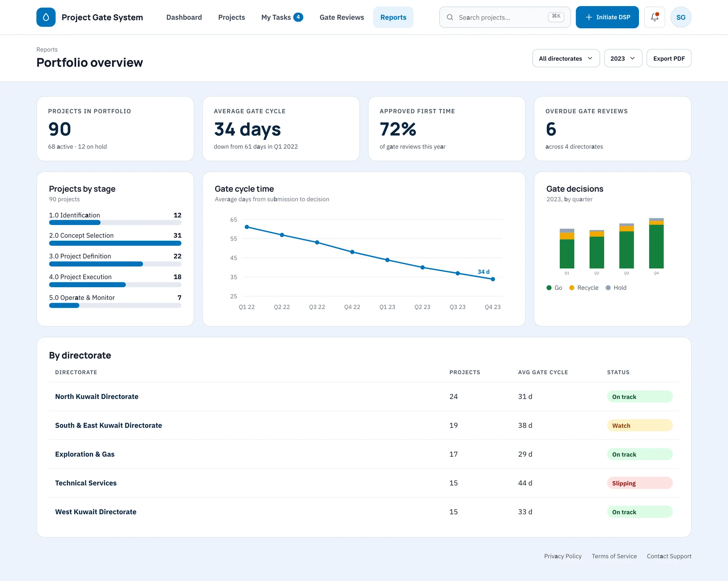Viewport: 728px width, 581px height.
Task: Click the Initiate DSP button
Action: (607, 17)
